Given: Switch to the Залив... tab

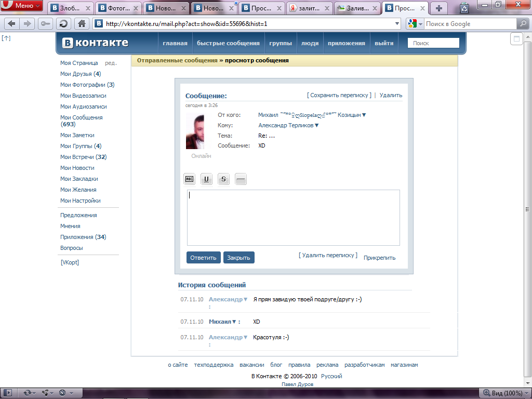Looking at the screenshot, I should 357,8.
